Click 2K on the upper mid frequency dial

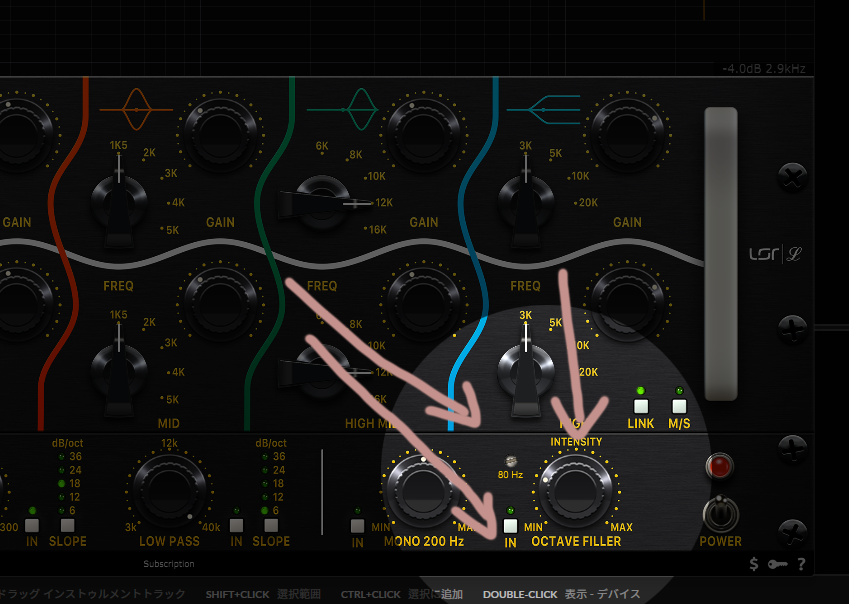(x=149, y=153)
